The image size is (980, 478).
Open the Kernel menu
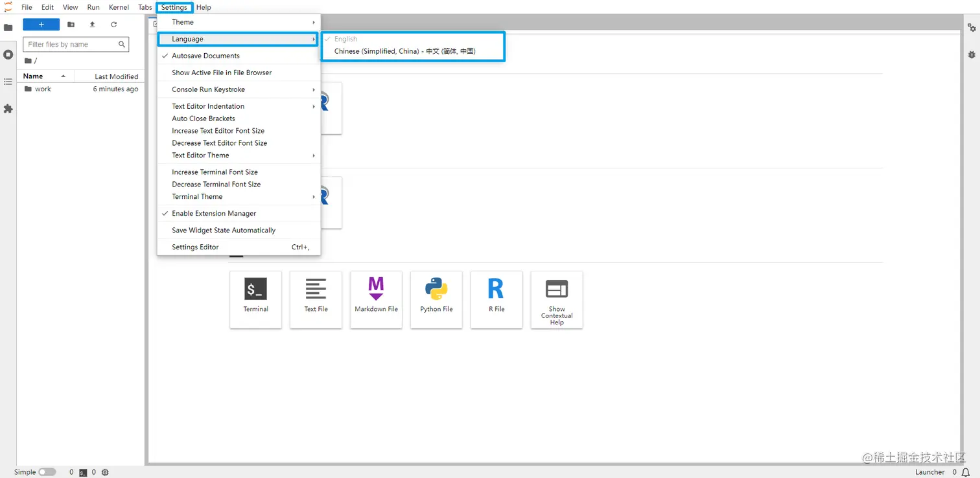tap(119, 7)
